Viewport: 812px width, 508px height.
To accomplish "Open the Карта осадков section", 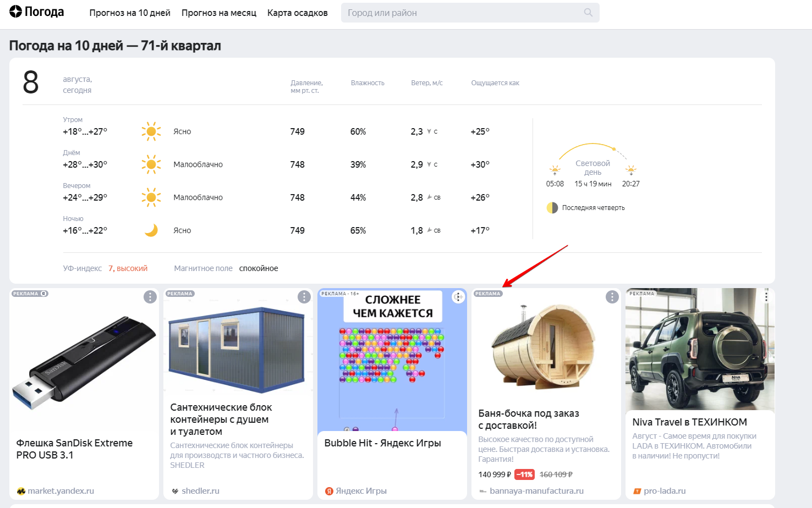I will (297, 13).
